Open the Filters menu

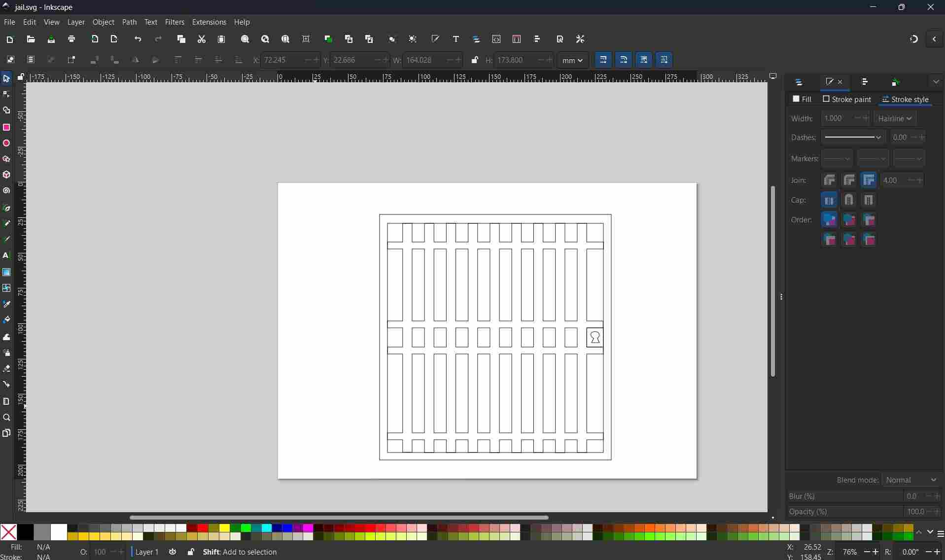175,22
